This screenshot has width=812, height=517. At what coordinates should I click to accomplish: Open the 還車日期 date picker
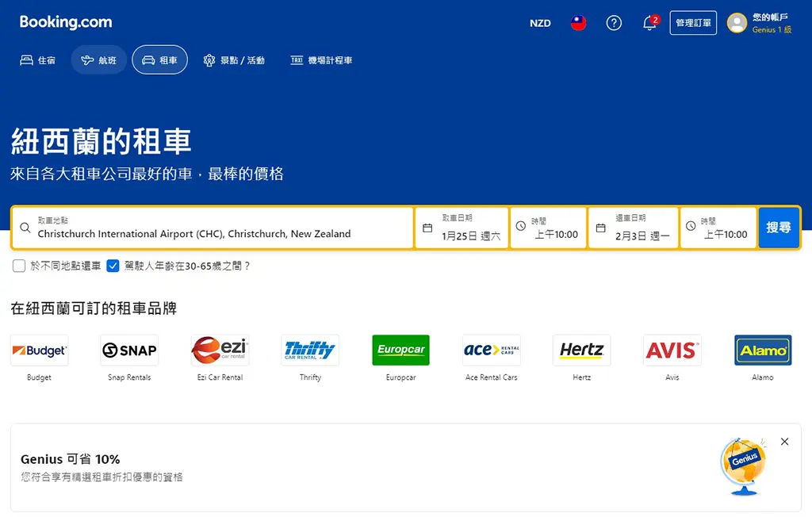coord(634,228)
